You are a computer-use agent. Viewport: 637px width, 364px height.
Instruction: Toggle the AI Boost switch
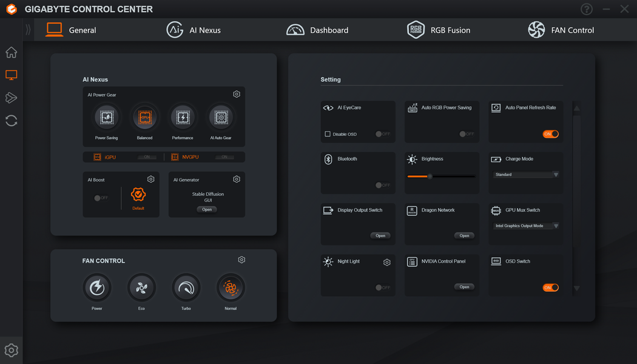(x=101, y=198)
